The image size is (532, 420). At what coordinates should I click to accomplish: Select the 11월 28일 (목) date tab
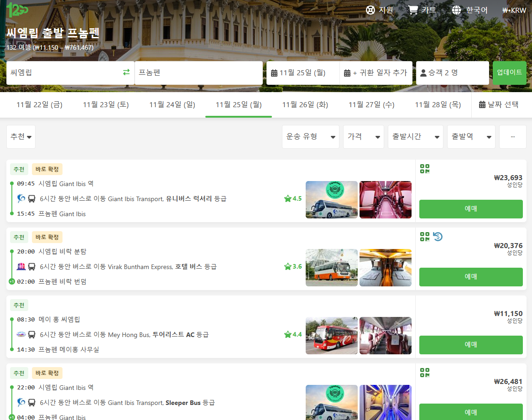coord(438,105)
